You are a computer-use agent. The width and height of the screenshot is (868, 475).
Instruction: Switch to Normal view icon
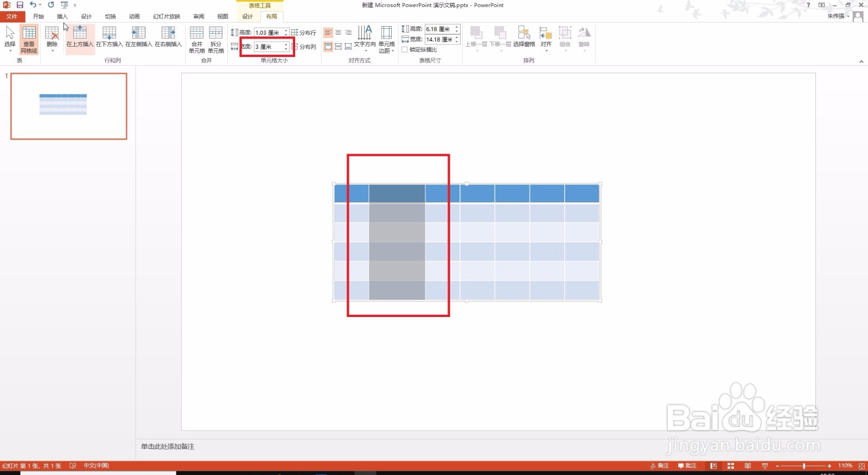click(713, 466)
